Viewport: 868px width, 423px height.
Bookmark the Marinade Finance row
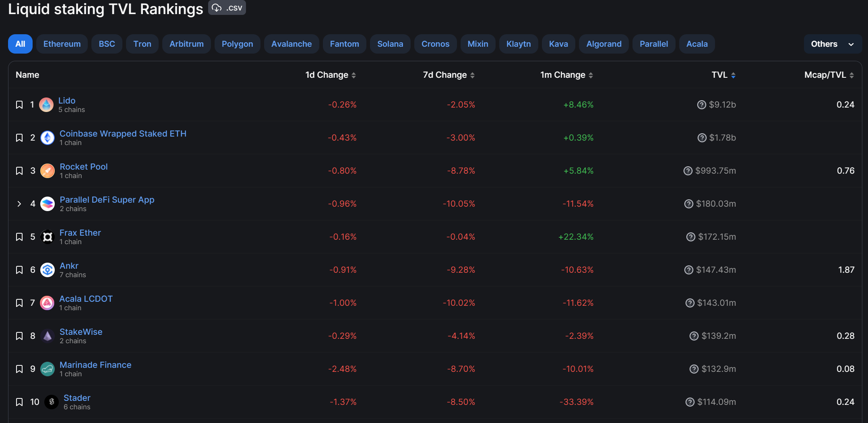pos(19,369)
